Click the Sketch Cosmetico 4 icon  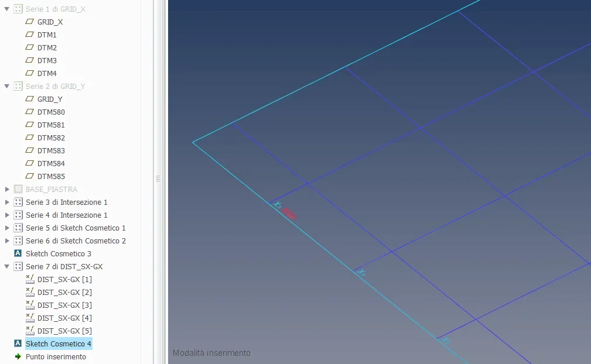[x=18, y=344]
